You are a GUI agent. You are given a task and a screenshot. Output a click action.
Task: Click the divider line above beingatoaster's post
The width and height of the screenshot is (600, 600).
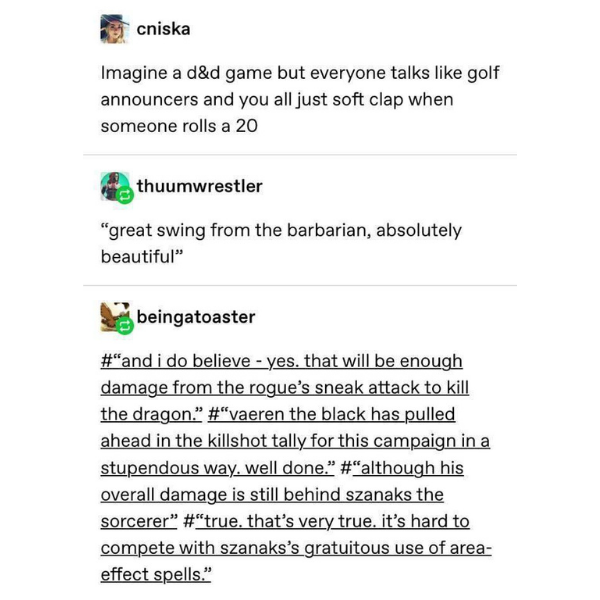300,285
